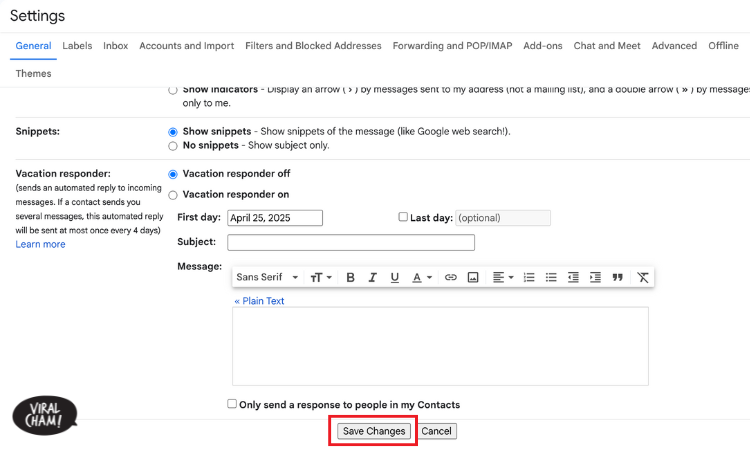Apply italic formatting in message toolbar

(373, 277)
